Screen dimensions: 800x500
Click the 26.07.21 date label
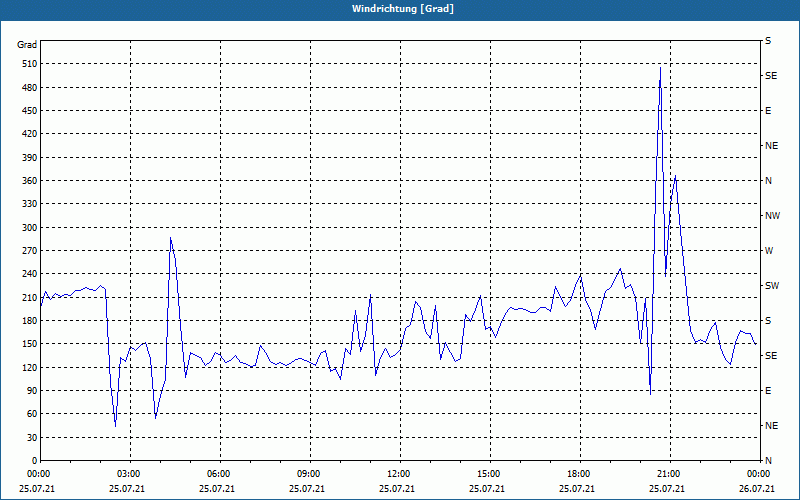[757, 489]
